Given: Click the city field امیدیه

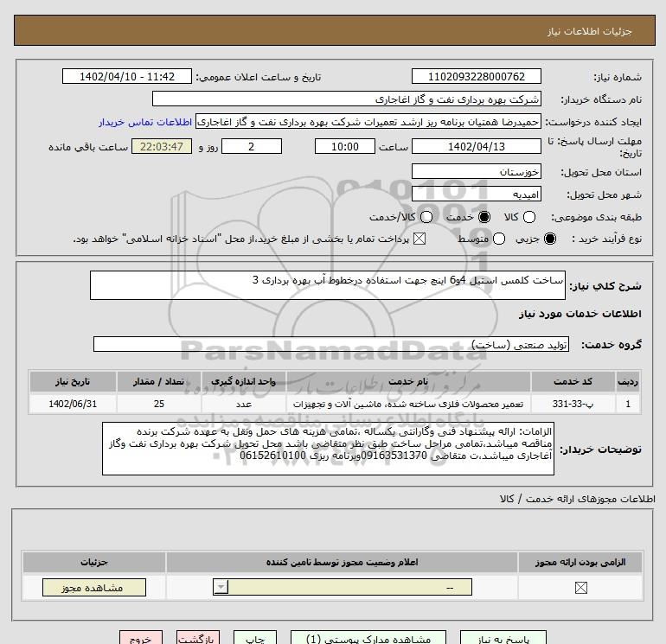Looking at the screenshot, I should [x=476, y=194].
